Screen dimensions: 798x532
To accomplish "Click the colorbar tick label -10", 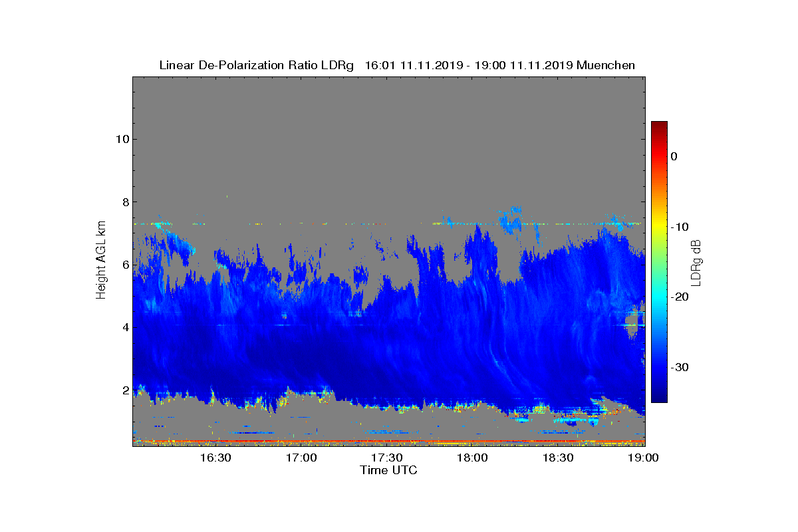I will [678, 227].
